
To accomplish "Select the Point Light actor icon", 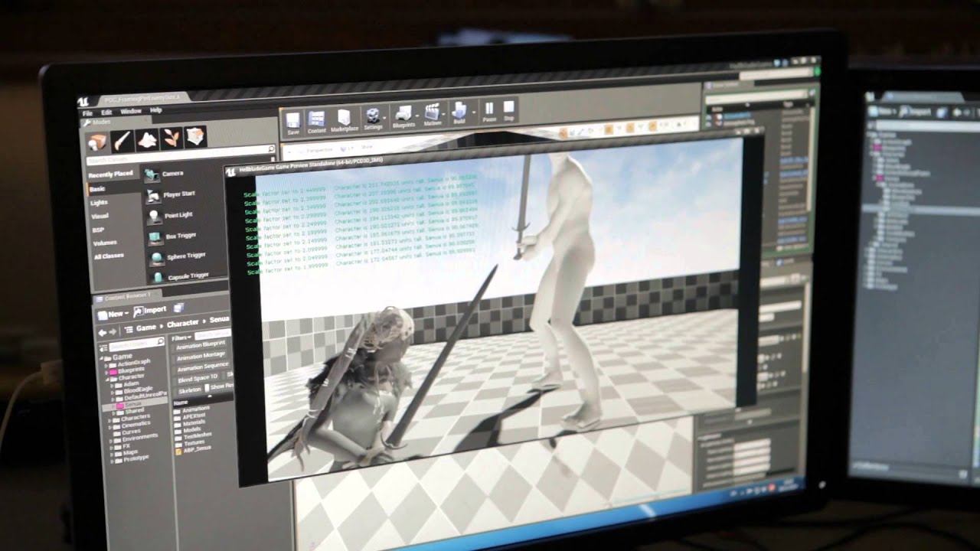I will pos(154,217).
